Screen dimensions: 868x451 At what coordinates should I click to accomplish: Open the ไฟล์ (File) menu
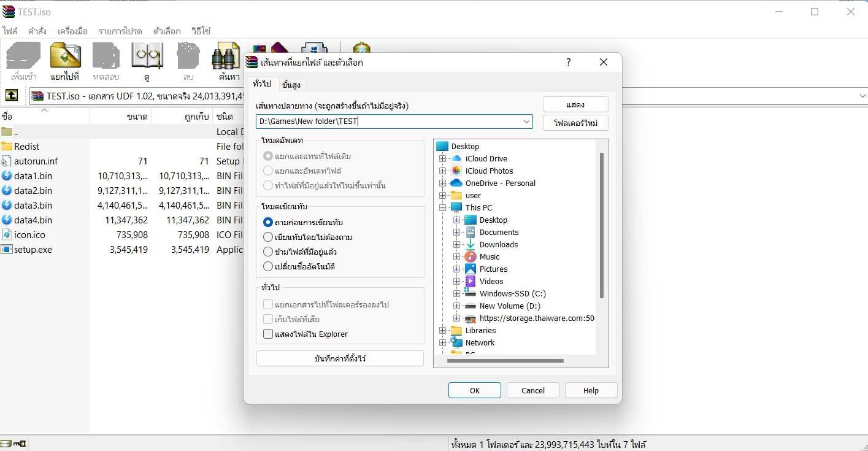pos(10,31)
